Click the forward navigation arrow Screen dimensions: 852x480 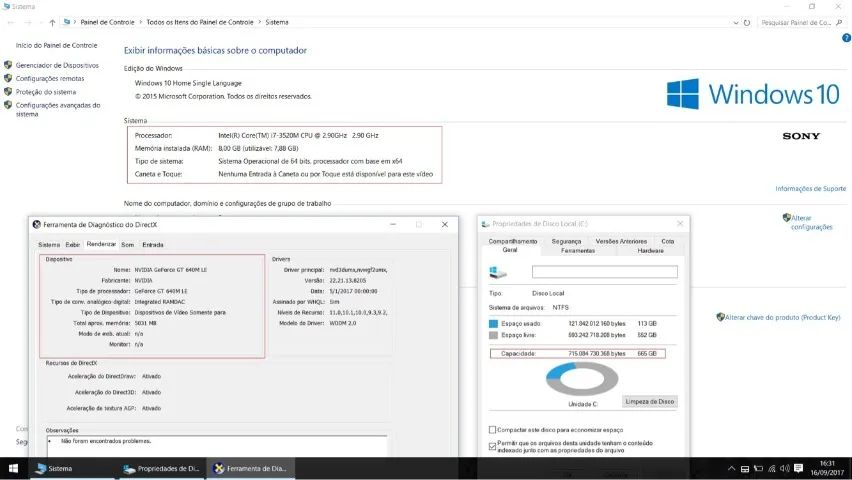tap(28, 22)
